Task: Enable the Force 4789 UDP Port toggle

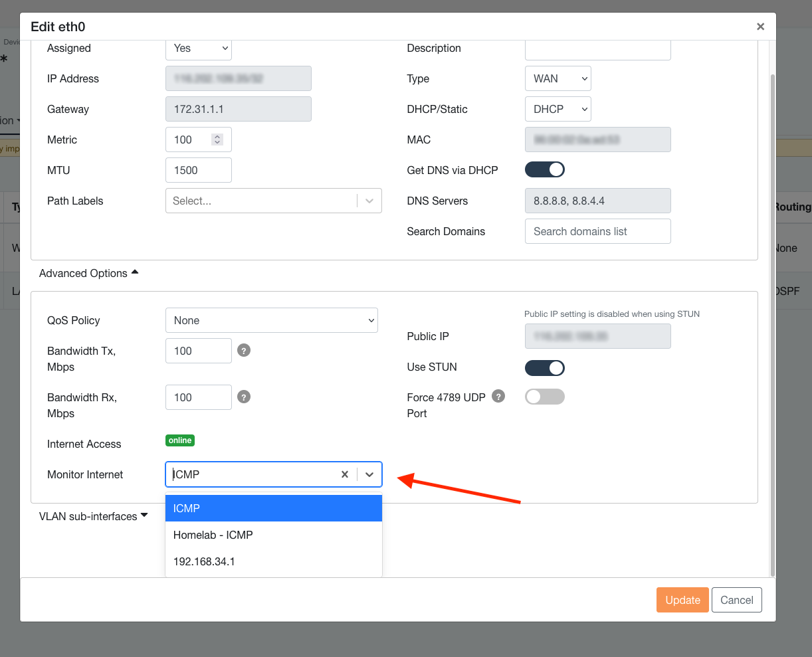Action: (545, 397)
